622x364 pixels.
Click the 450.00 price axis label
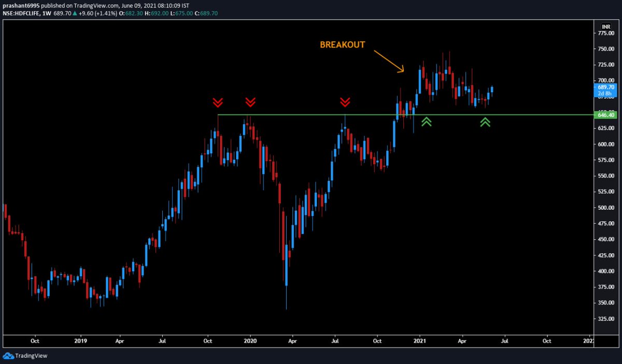tap(606, 240)
